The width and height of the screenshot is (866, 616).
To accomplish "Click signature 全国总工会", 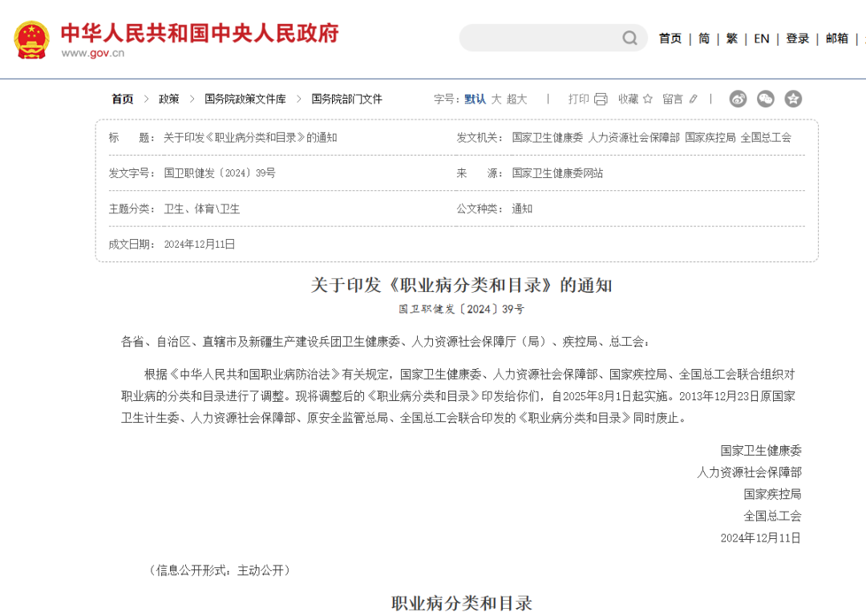I will click(x=772, y=516).
